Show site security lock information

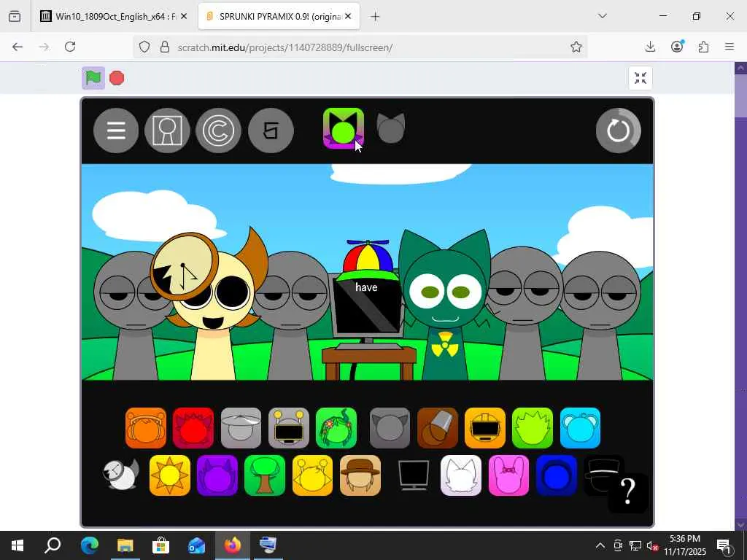tap(165, 47)
